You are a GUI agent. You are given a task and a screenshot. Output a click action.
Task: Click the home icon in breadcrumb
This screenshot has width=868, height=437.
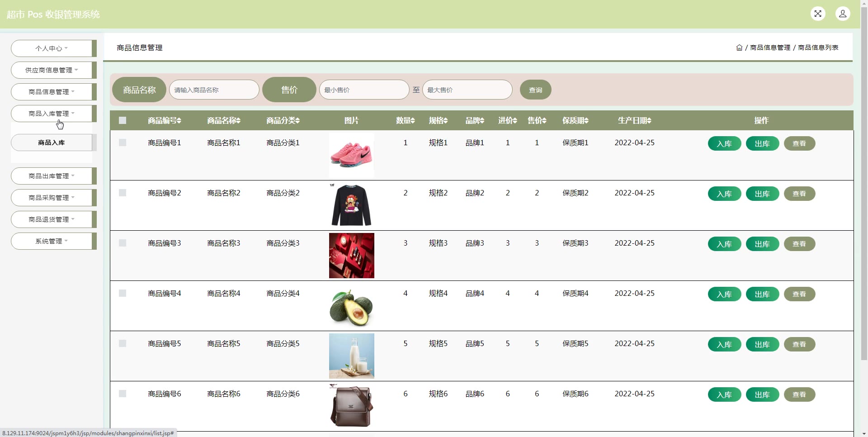(739, 47)
